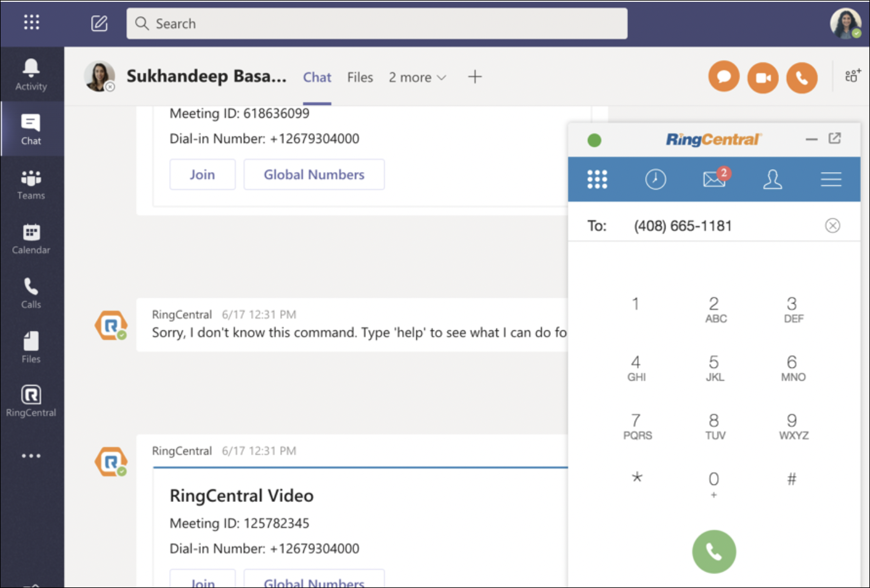Open the Teams section from the sidebar

click(x=30, y=184)
